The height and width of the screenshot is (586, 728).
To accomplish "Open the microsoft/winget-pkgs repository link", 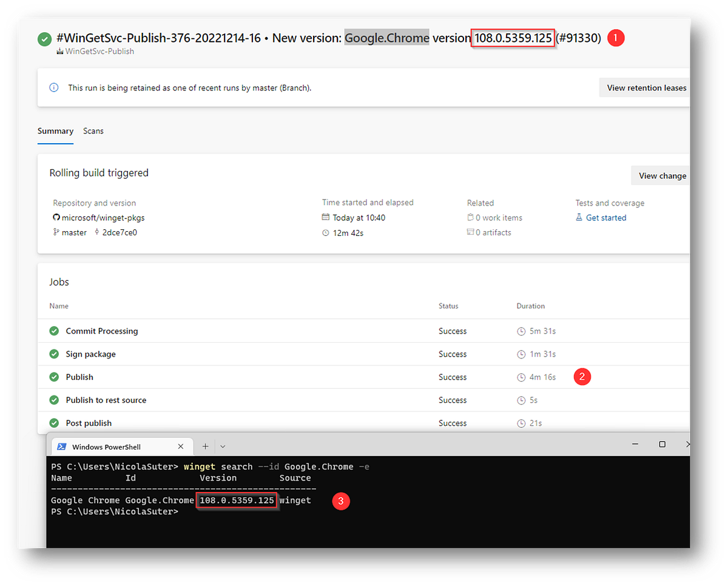I will pyautogui.click(x=103, y=218).
